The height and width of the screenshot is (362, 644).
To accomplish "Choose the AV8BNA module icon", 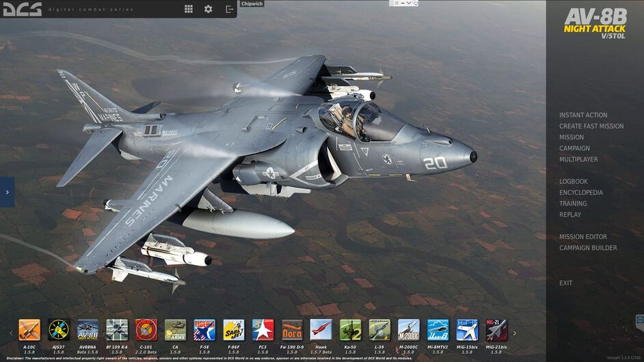I will 88,330.
